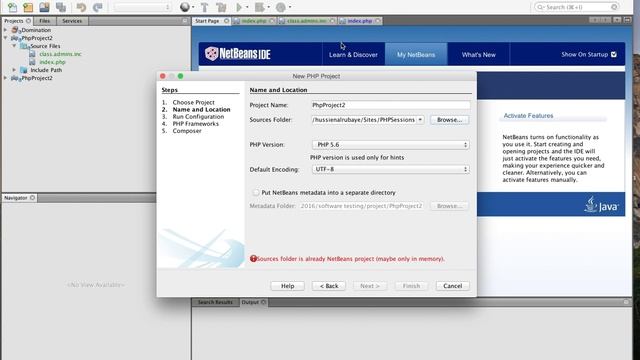Click the Cancel button in dialog
The image size is (640, 360).
click(x=453, y=286)
